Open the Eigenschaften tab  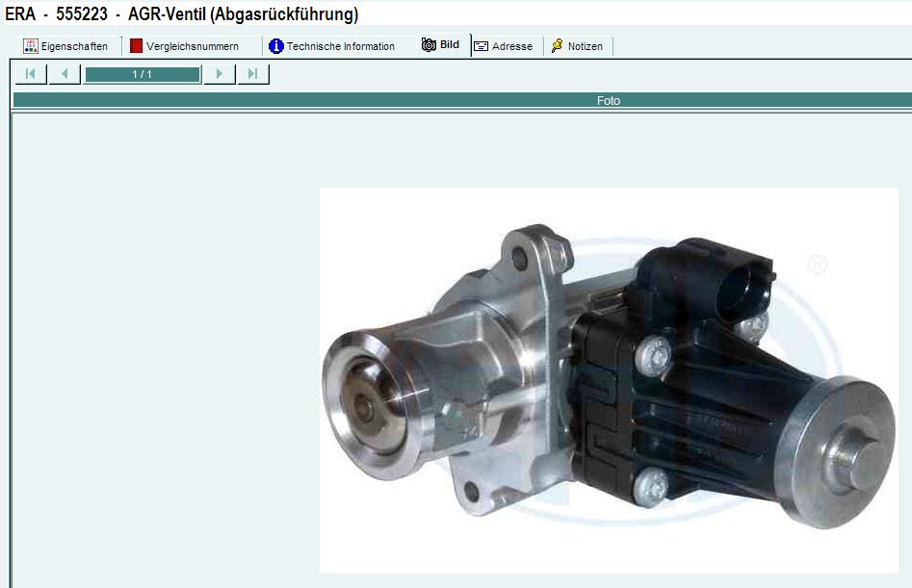point(74,46)
